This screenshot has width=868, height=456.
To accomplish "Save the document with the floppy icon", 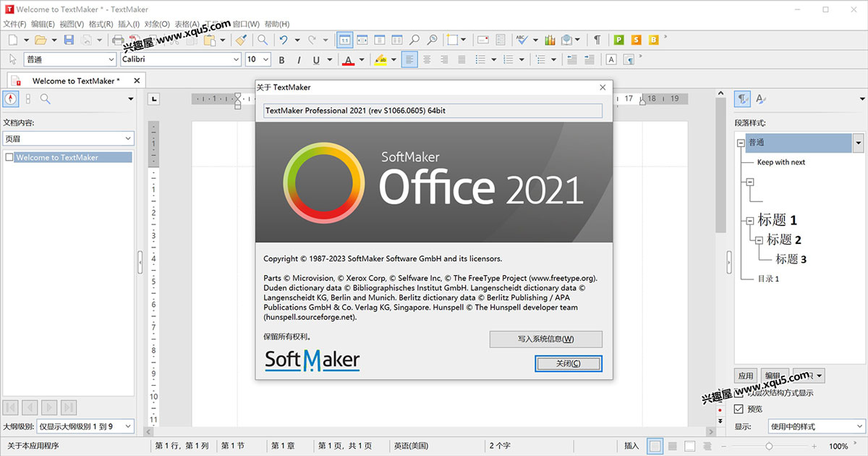I will (x=69, y=40).
